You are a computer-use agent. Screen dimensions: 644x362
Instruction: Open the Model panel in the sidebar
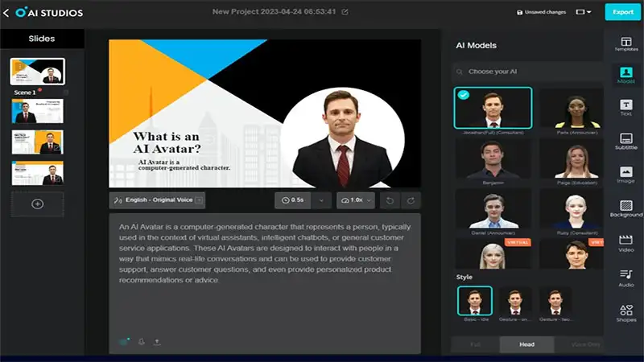[626, 75]
